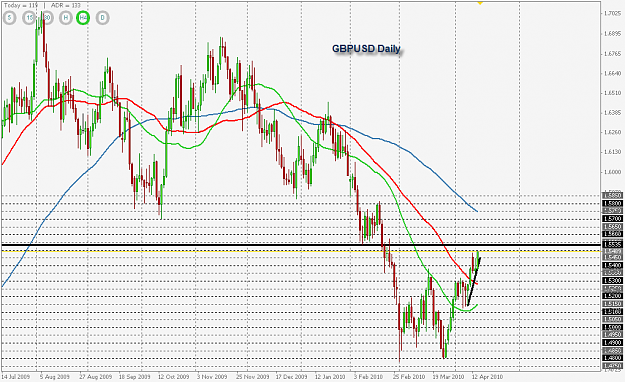The height and width of the screenshot is (382, 625).
Task: Click the '27 Aug 2009' date label
Action: pyautogui.click(x=96, y=377)
